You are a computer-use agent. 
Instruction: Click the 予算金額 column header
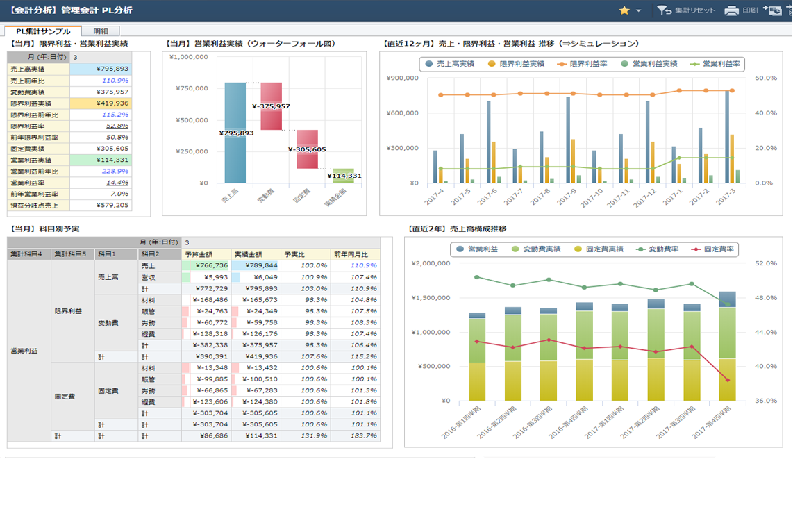[x=206, y=254]
